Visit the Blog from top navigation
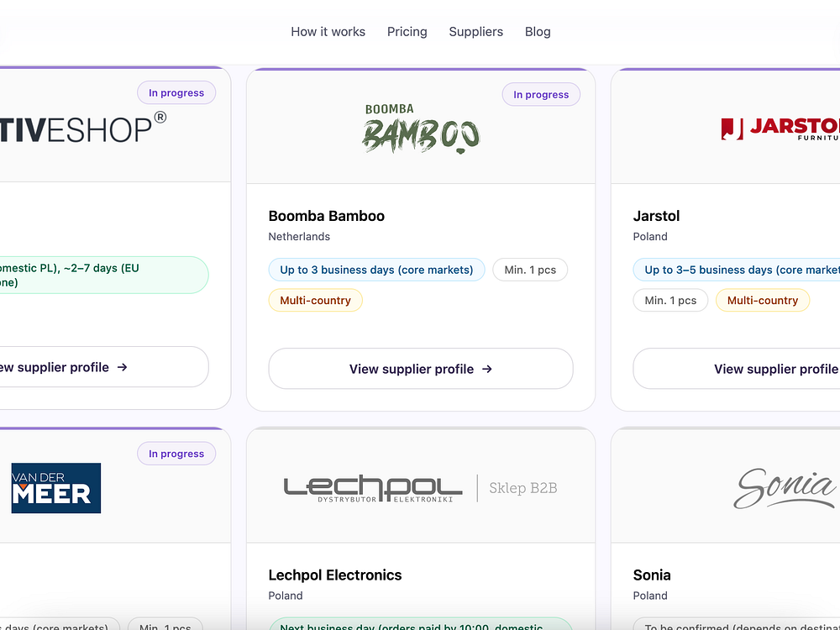This screenshot has width=840, height=630. pyautogui.click(x=538, y=32)
